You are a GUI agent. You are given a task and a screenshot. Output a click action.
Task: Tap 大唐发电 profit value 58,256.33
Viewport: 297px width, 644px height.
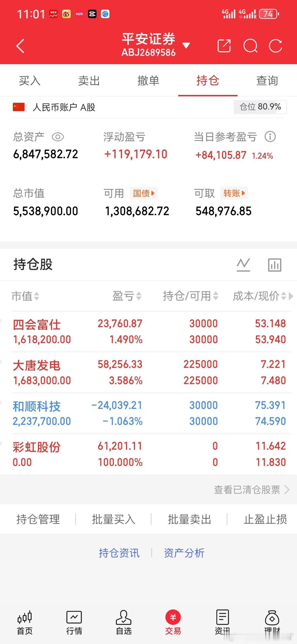tap(120, 364)
